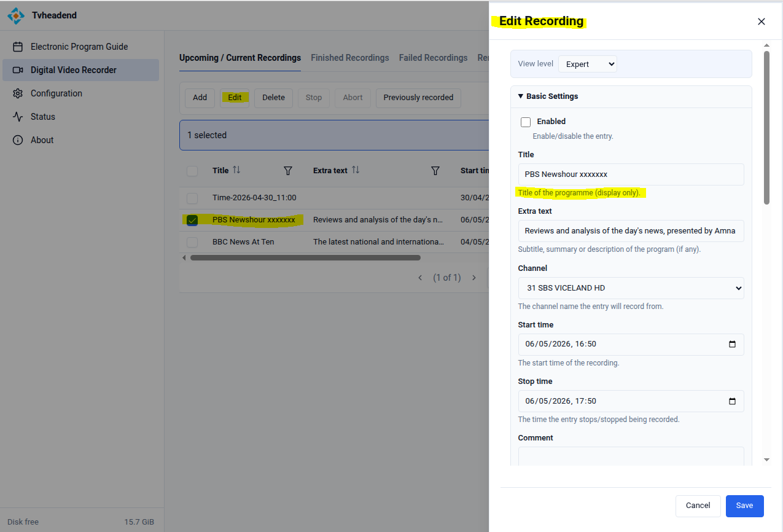Open Status pulse icon in sidebar
The width and height of the screenshot is (783, 532).
tap(18, 117)
